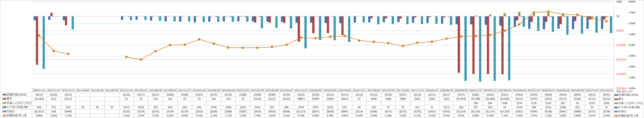The image size is (644, 118).
Task: Click the 買収 value ($311) under 2011/12/31
Action: 68,99
